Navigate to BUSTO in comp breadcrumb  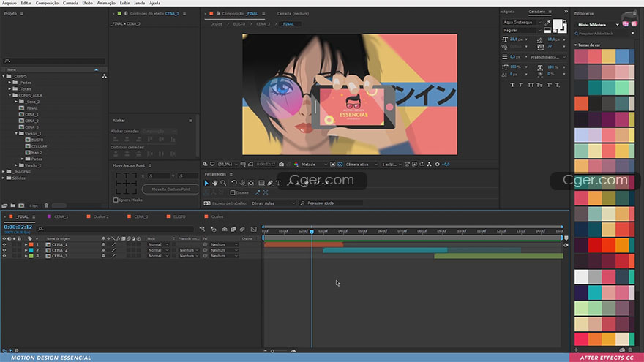239,24
